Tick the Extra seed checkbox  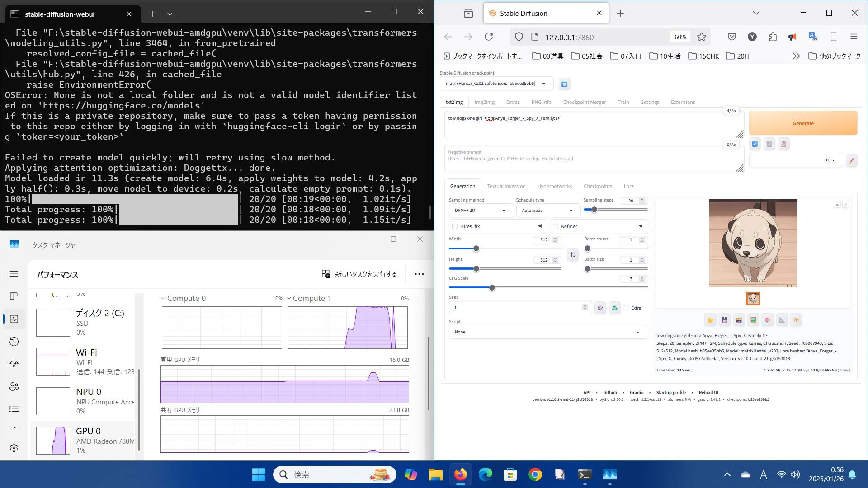click(626, 308)
